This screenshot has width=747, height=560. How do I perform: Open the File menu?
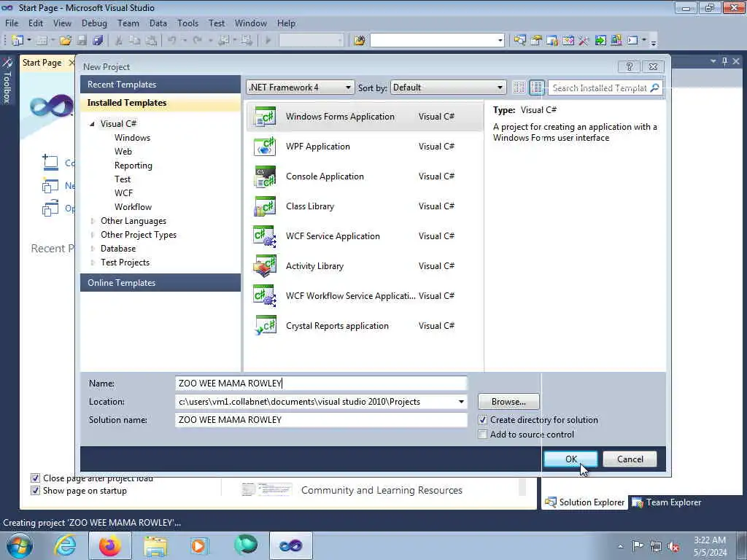click(12, 23)
